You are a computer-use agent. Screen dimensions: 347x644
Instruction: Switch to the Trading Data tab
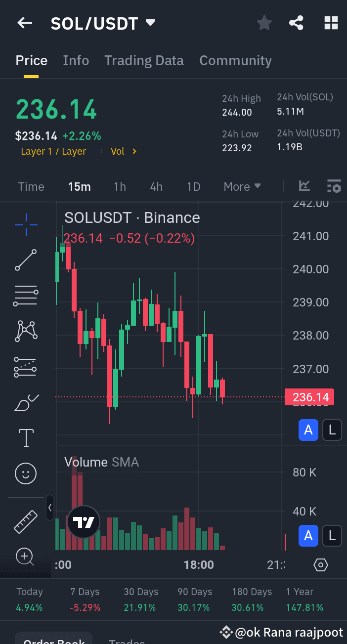point(144,61)
